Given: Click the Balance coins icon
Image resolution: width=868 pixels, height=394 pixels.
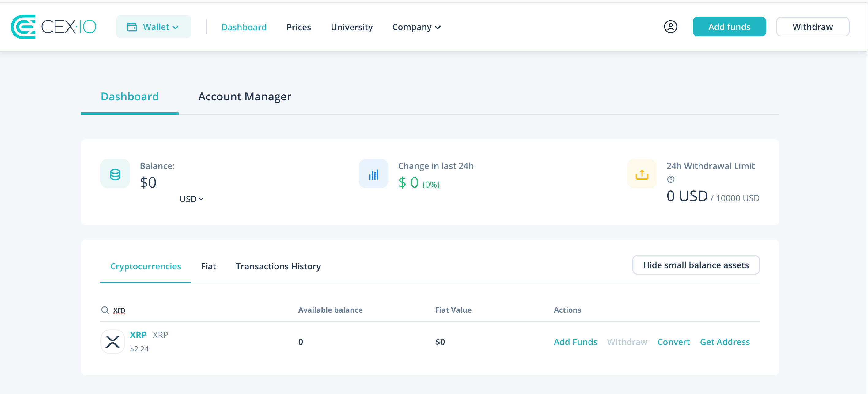Looking at the screenshot, I should tap(115, 174).
